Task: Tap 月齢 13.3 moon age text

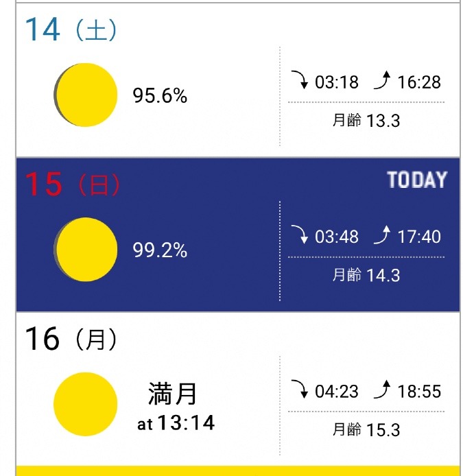Action: [x=366, y=120]
